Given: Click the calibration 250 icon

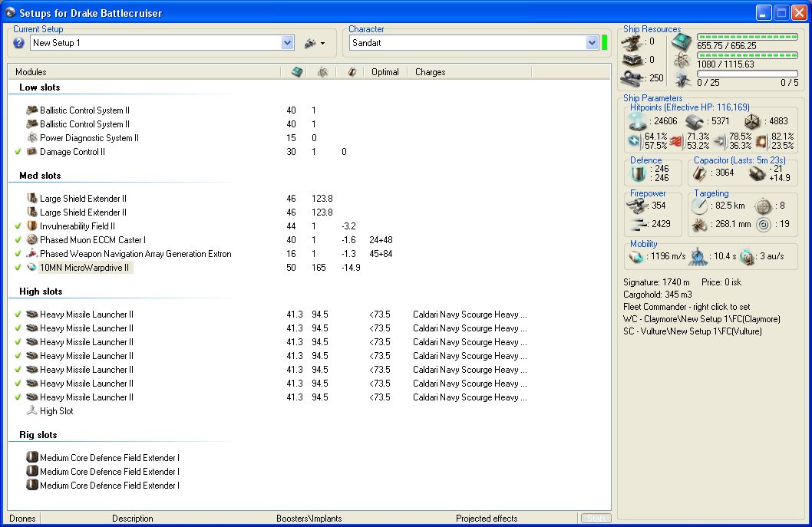Looking at the screenshot, I should tap(632, 79).
